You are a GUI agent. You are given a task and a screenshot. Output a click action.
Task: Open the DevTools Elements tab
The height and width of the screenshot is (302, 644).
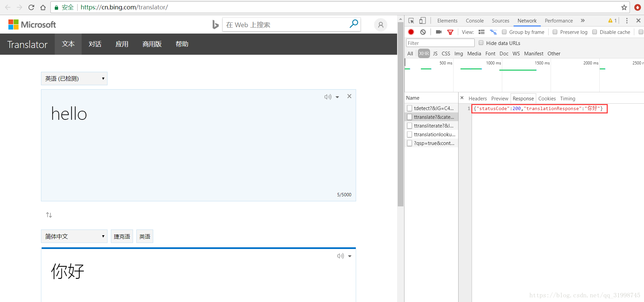(x=447, y=21)
